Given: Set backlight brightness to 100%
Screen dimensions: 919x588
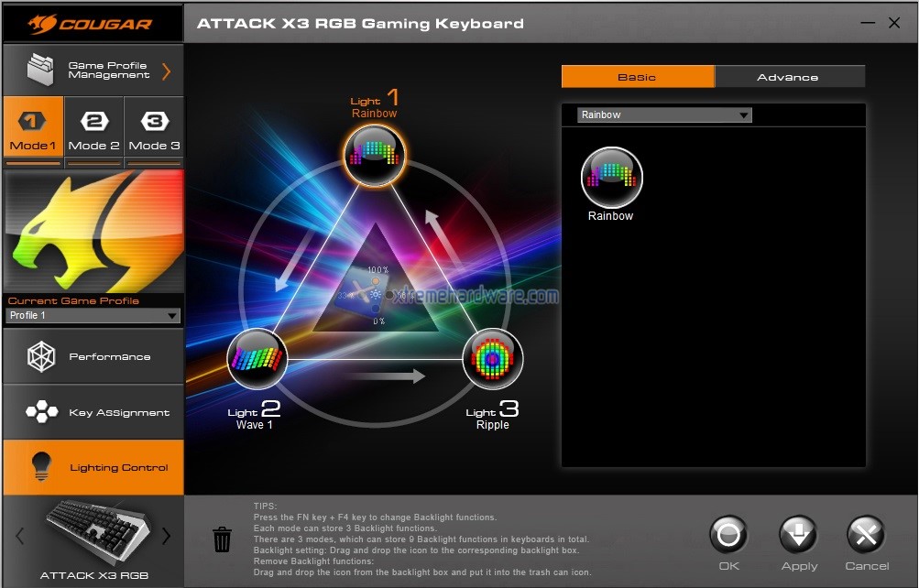Looking at the screenshot, I should [x=376, y=280].
